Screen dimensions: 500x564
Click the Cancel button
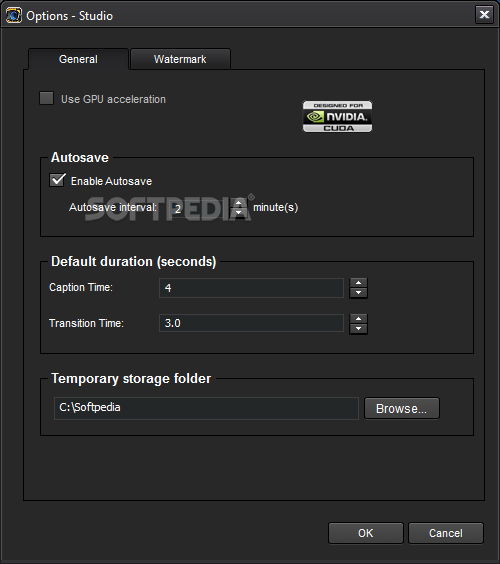click(x=446, y=533)
